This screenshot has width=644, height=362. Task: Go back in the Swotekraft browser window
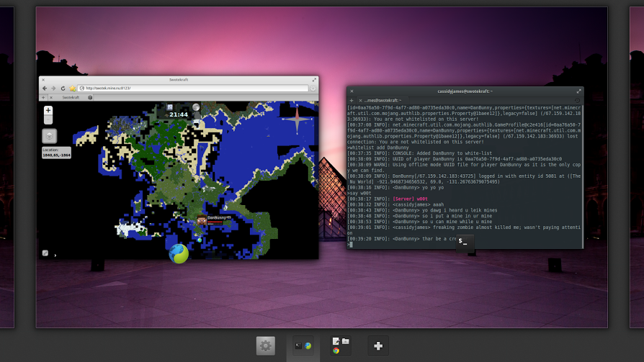click(x=45, y=89)
